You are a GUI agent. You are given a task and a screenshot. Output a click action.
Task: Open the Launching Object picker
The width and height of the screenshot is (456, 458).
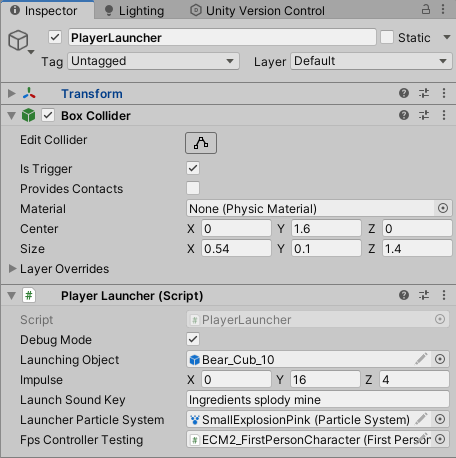[440, 359]
